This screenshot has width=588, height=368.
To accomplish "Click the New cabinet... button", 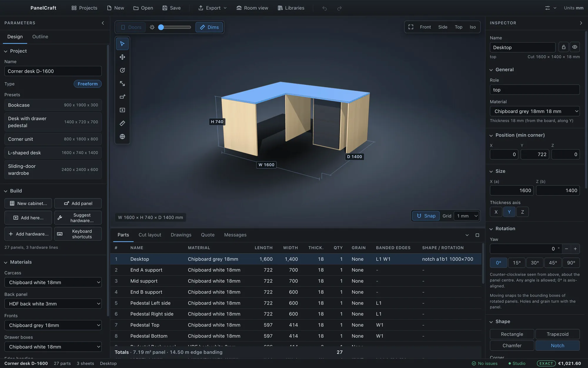I will [x=28, y=203].
